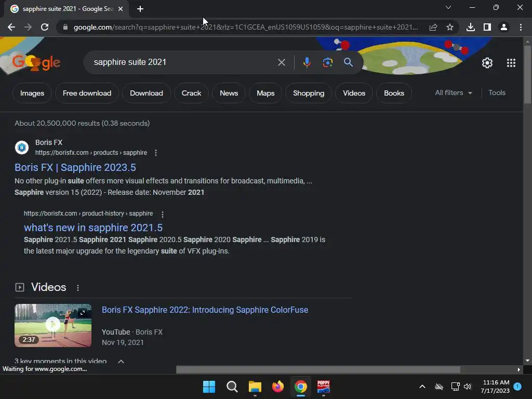Switch to Videos results
The height and width of the screenshot is (399, 532).
[354, 93]
